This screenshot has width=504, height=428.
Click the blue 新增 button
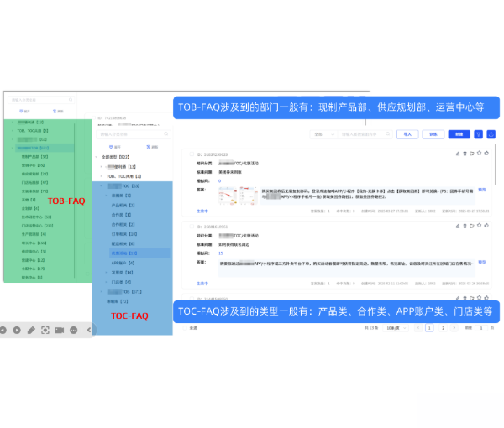[x=459, y=133]
